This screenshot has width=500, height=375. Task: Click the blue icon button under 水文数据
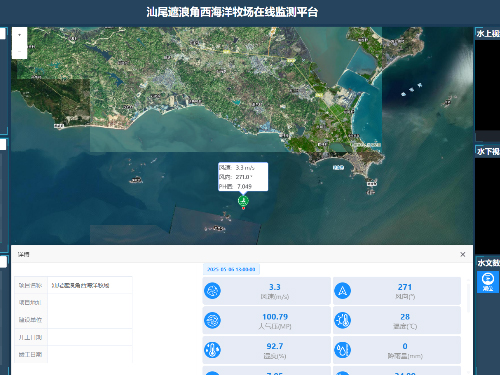(488, 282)
